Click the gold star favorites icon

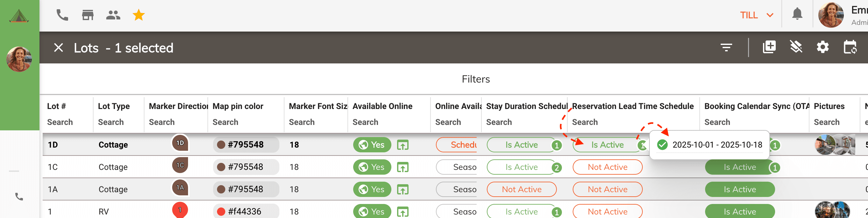click(x=138, y=15)
